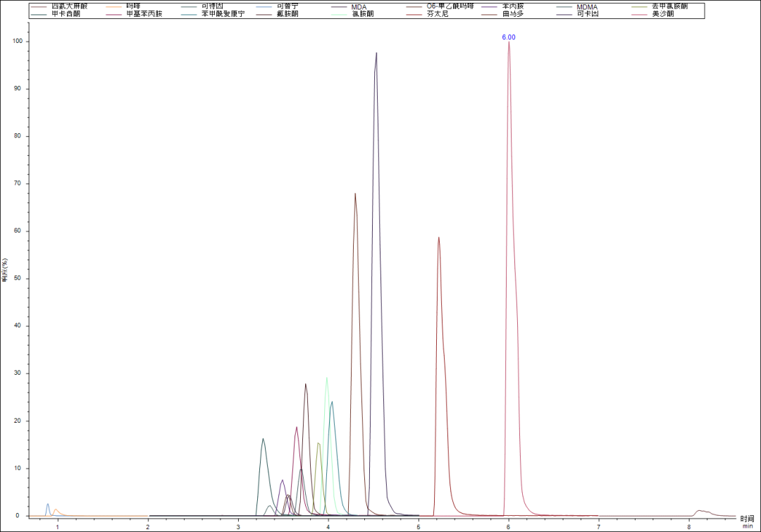Click the MDMA legend entry
Viewport: 761px width, 532px height.
coord(577,7)
